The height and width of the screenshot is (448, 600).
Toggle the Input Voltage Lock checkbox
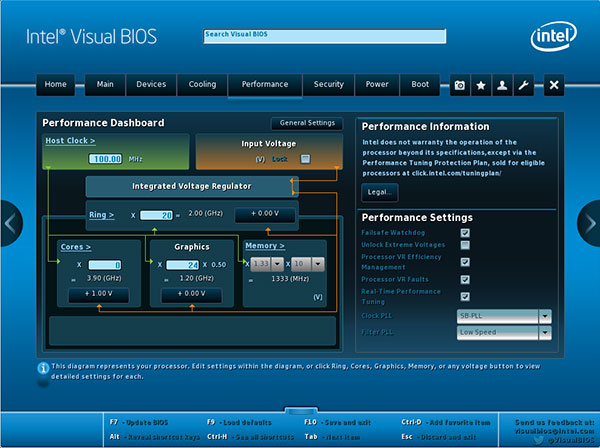coord(305,159)
